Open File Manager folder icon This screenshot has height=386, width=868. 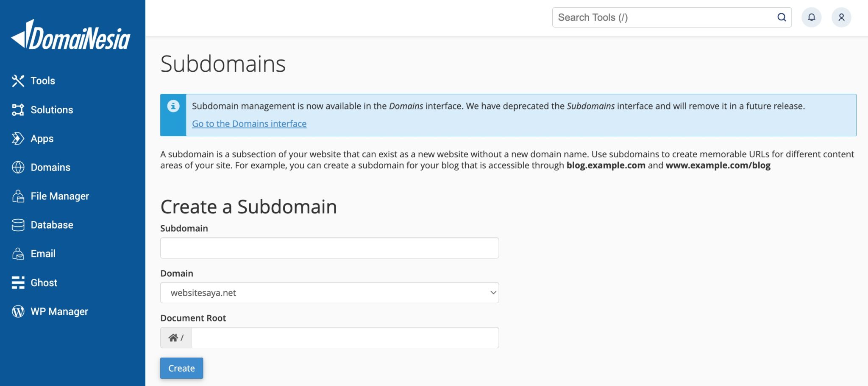18,196
